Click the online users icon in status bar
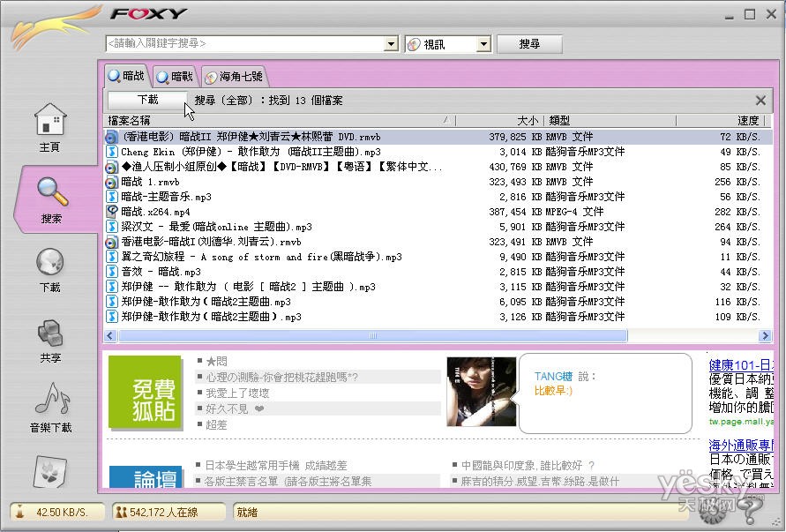786x532 pixels. pos(122,512)
